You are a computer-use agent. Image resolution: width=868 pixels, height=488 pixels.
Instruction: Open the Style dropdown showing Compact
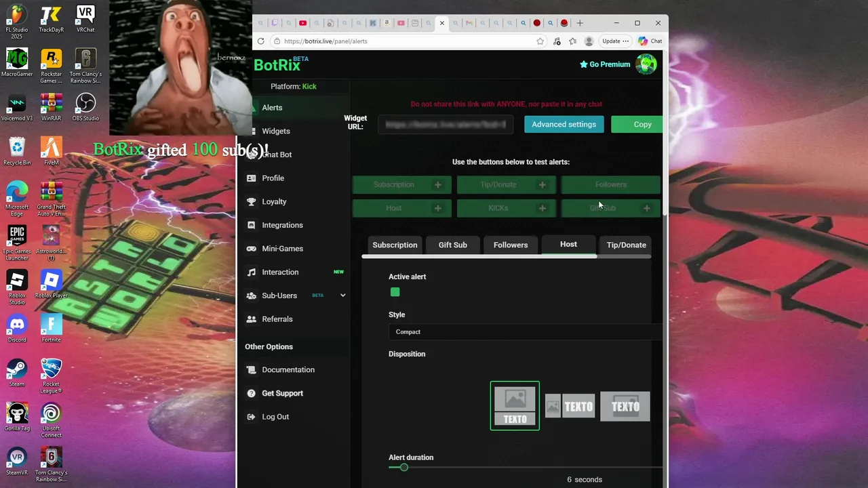pos(525,331)
